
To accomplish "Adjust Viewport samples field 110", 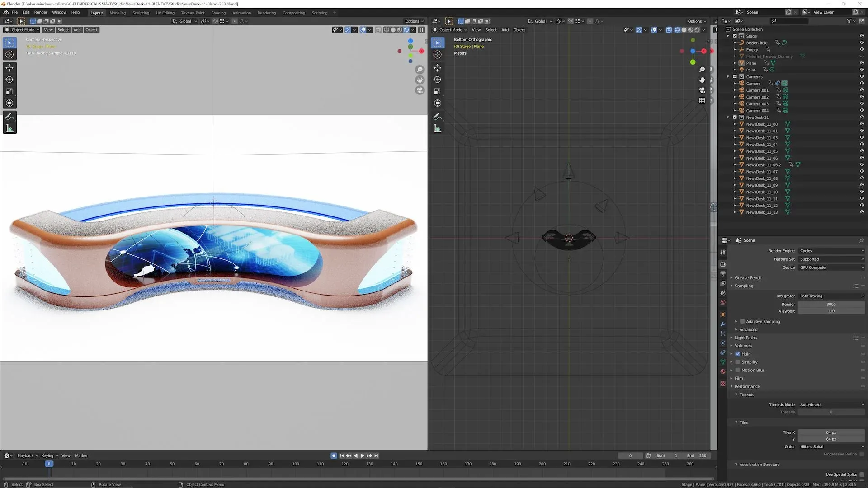I will (831, 311).
